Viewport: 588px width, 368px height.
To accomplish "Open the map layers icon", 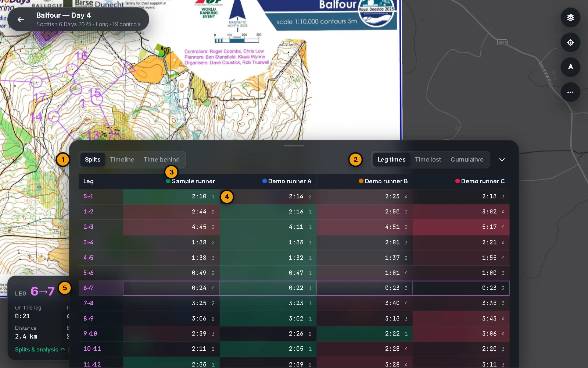I will 570,18.
